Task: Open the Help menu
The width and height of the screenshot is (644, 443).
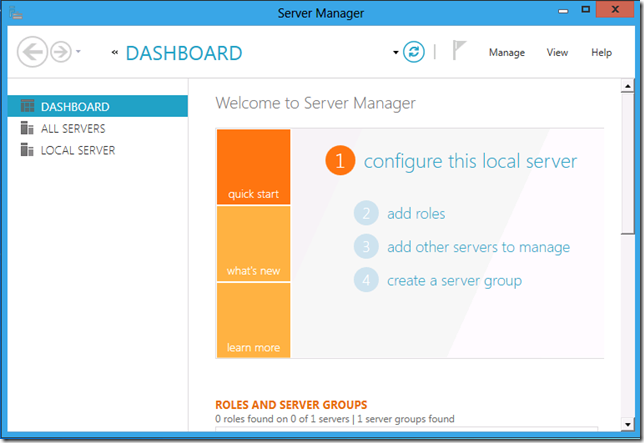Action: coord(601,53)
